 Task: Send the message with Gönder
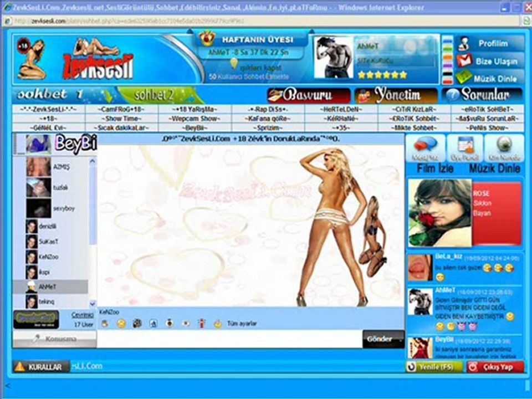pos(383,339)
